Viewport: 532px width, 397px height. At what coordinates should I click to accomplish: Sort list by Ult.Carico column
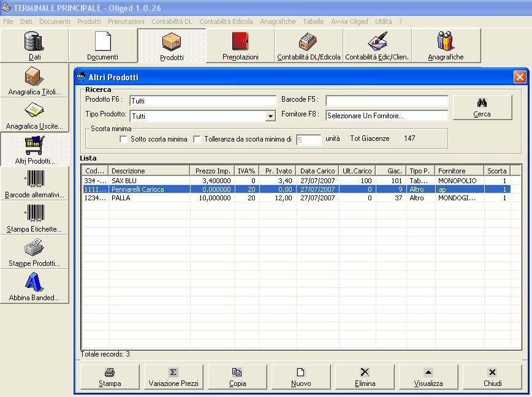pyautogui.click(x=357, y=171)
